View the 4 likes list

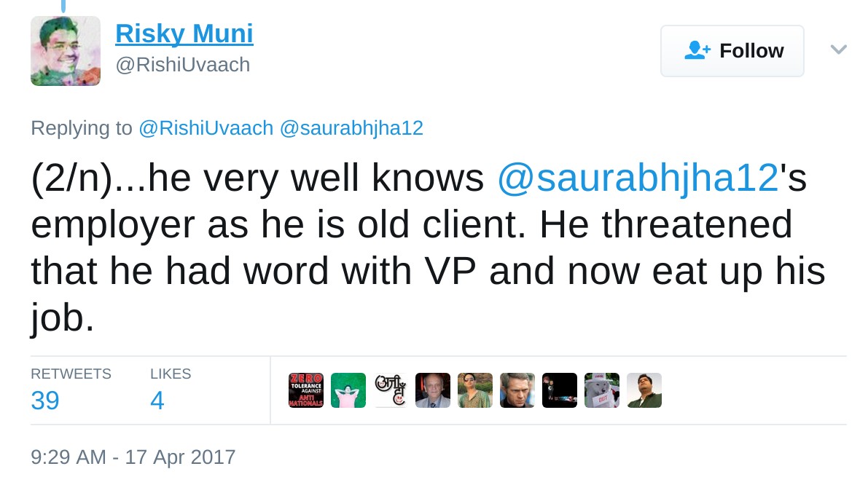[157, 400]
